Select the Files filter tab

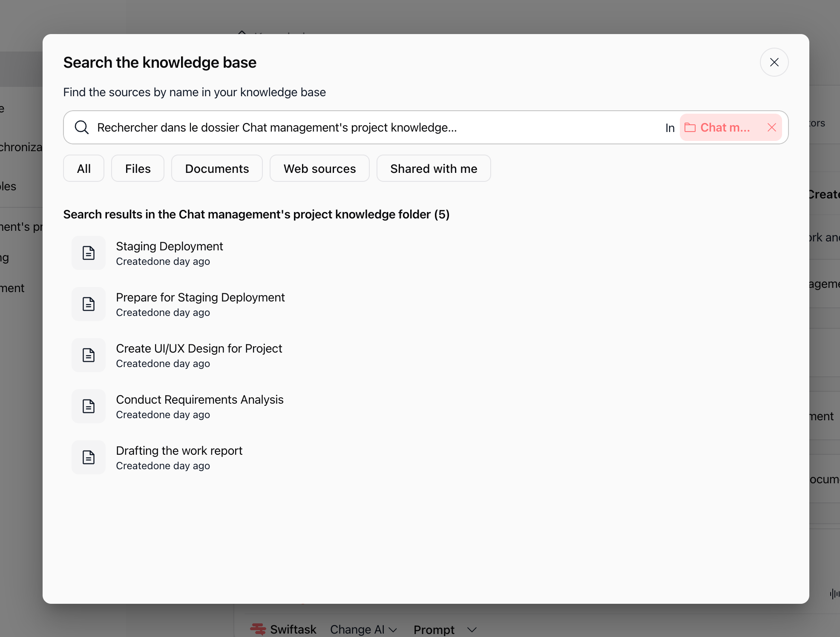138,169
